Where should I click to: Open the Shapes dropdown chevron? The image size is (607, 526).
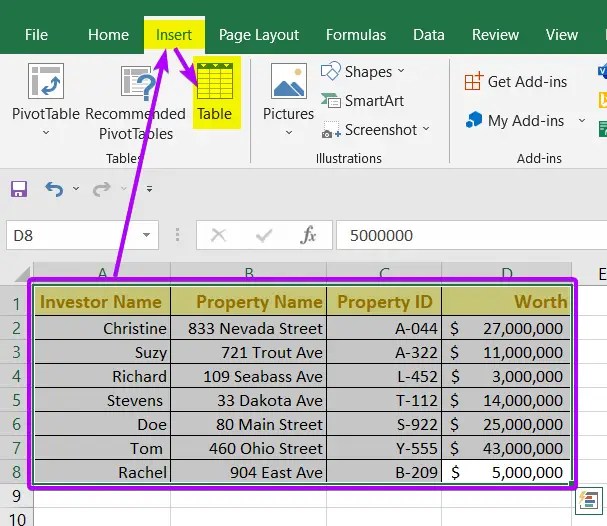[401, 71]
